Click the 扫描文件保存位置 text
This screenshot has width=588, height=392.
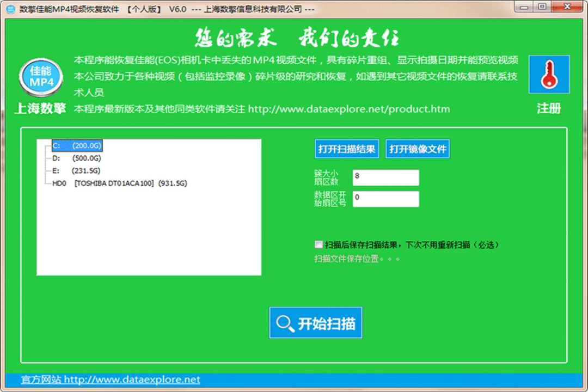[x=357, y=259]
